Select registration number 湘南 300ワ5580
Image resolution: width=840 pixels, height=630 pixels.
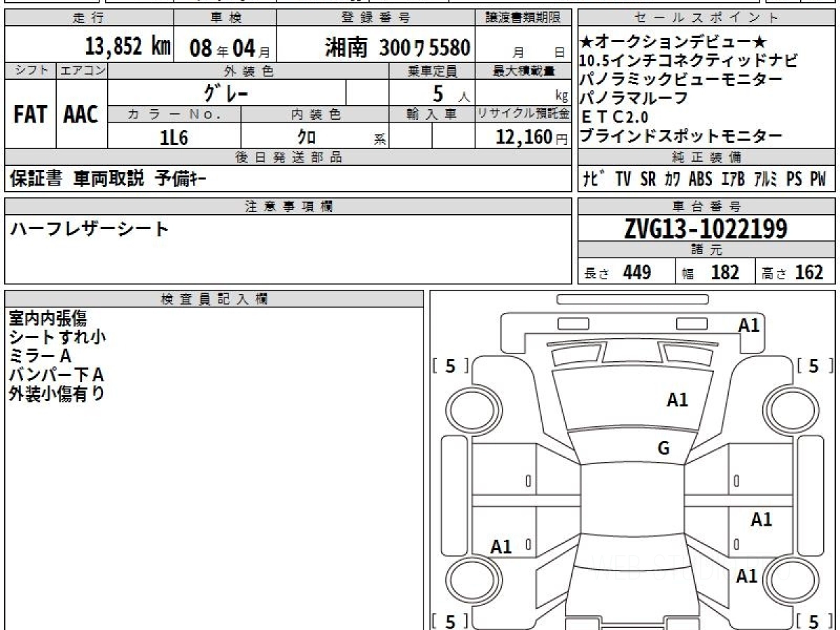(x=398, y=47)
